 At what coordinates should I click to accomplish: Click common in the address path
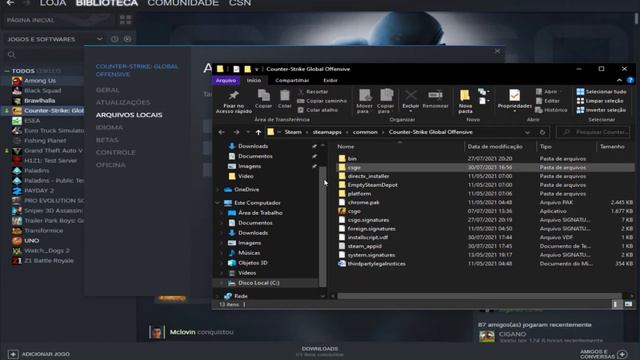point(365,132)
